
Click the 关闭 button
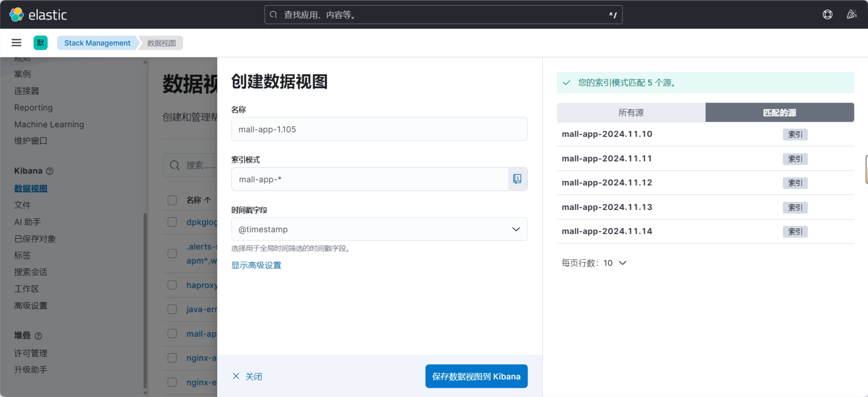pyautogui.click(x=248, y=376)
